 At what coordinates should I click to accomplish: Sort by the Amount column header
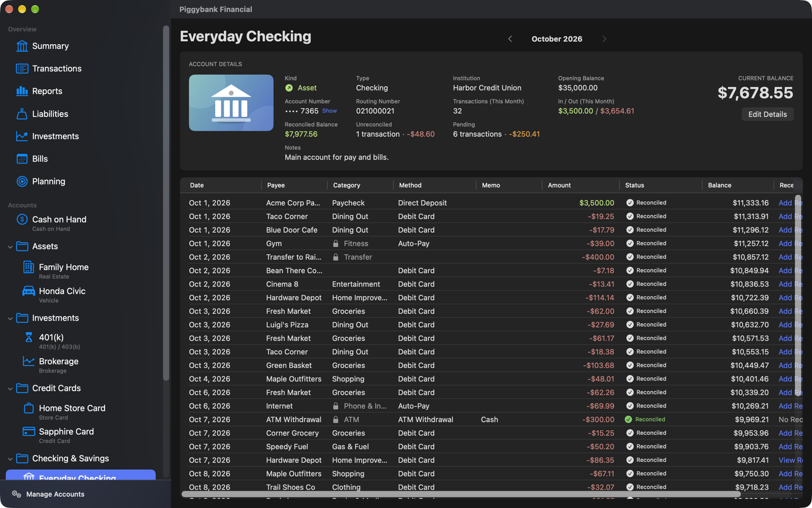pos(581,185)
